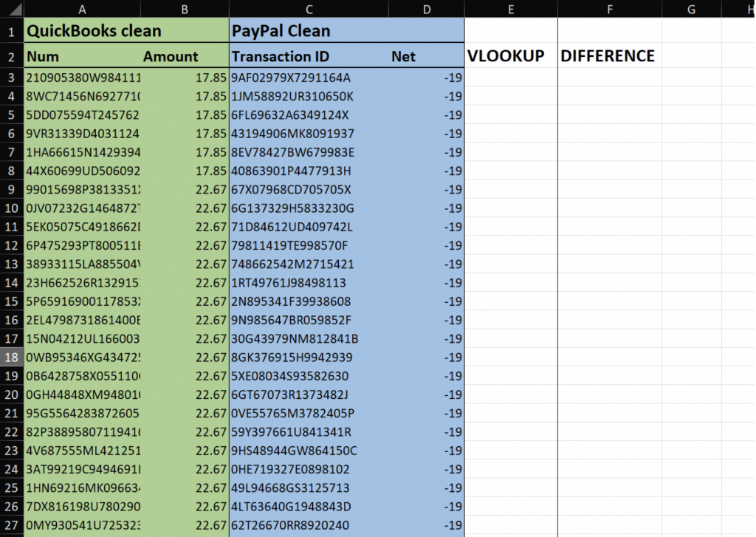The height and width of the screenshot is (537, 756).
Task: Select the PayPal Clean title cell
Action: [x=281, y=32]
